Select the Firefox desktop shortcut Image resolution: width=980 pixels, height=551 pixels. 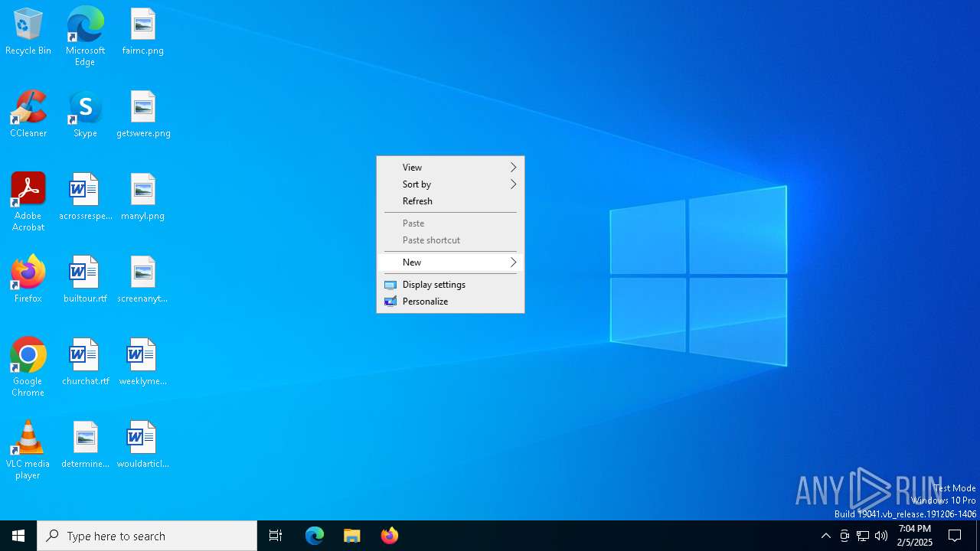[x=28, y=280]
